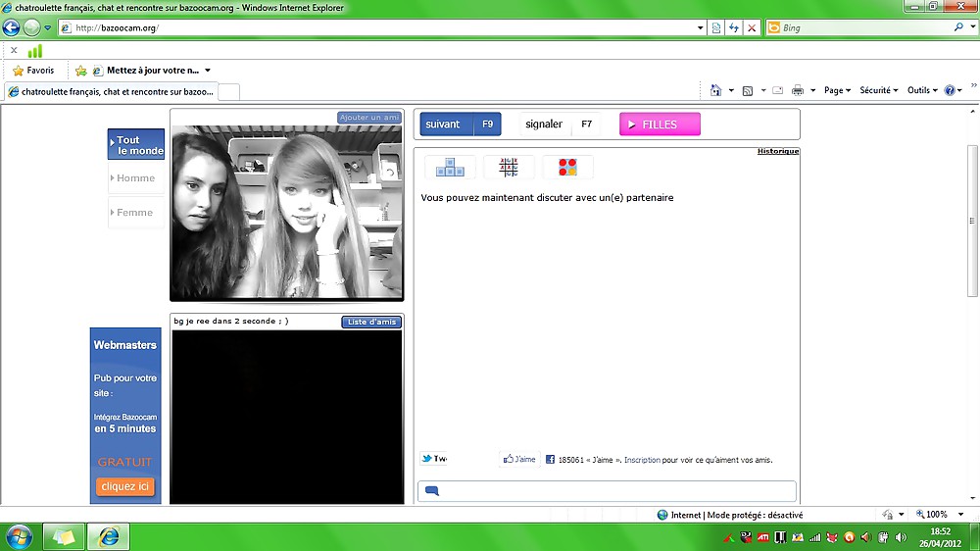The width and height of the screenshot is (980, 551).
Task: Open the Outils menu
Action: pos(922,90)
